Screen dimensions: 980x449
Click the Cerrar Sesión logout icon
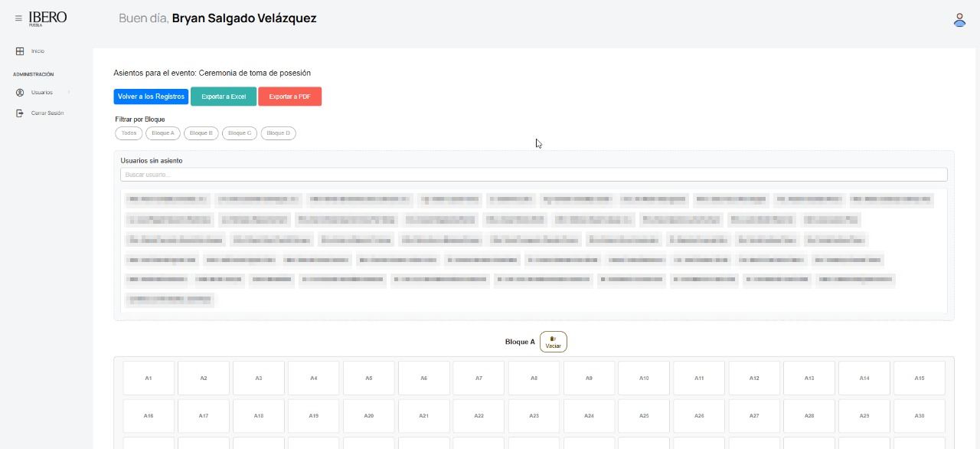click(20, 113)
